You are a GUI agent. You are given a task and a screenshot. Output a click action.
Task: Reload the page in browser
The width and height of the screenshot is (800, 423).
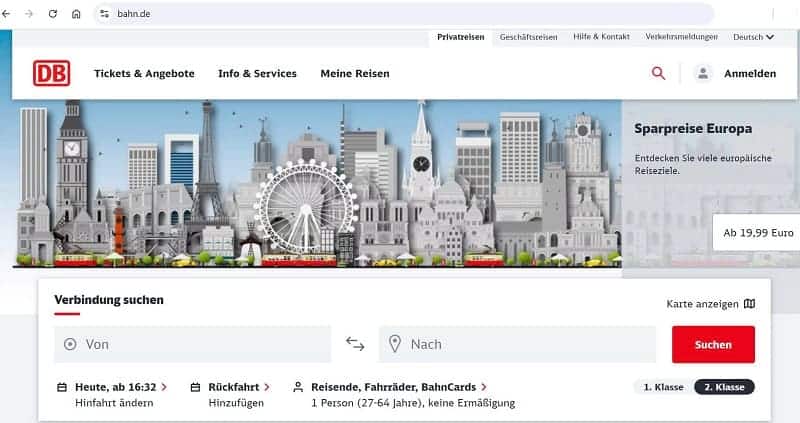[53, 14]
